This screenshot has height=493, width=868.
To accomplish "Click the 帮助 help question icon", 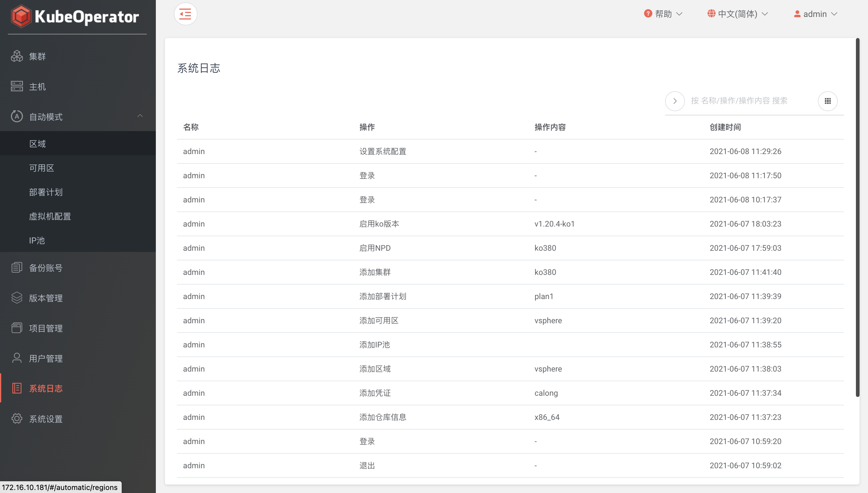I will pos(648,14).
